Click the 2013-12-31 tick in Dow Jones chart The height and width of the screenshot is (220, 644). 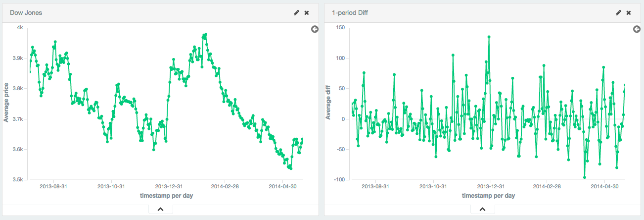point(169,187)
